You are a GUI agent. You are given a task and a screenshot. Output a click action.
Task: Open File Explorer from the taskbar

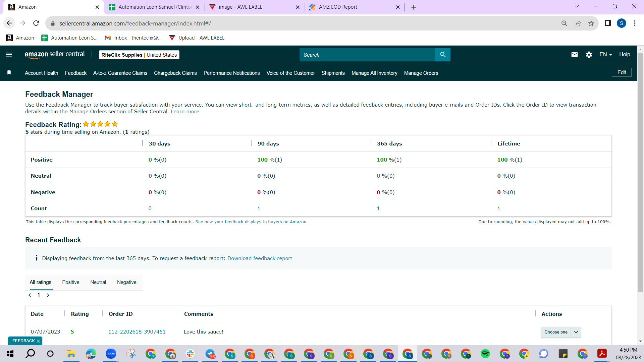point(71,354)
